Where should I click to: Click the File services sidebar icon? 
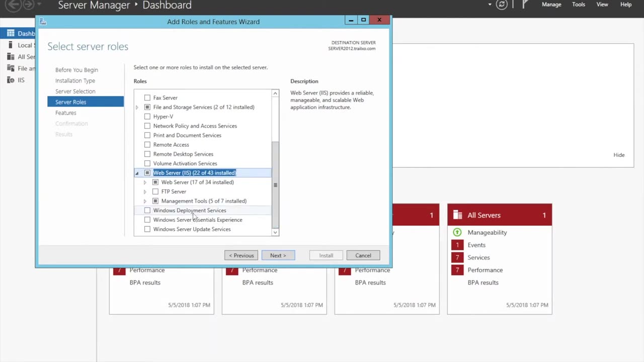11,68
